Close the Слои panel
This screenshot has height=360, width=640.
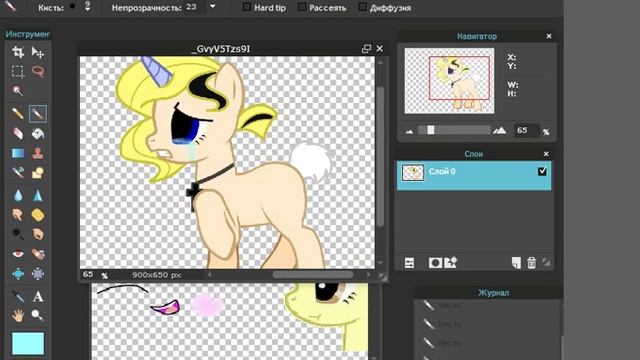pos(546,154)
